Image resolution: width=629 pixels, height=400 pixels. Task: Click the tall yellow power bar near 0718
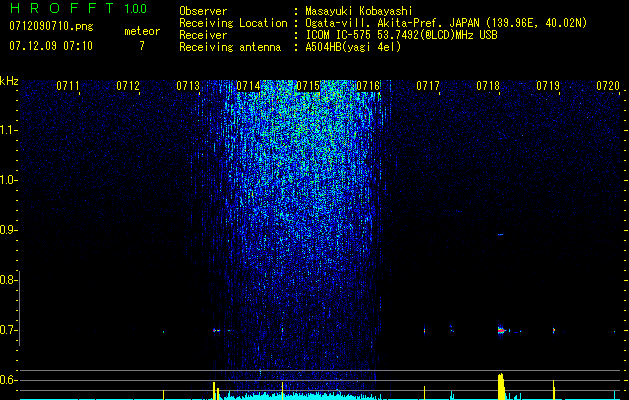tap(501, 386)
